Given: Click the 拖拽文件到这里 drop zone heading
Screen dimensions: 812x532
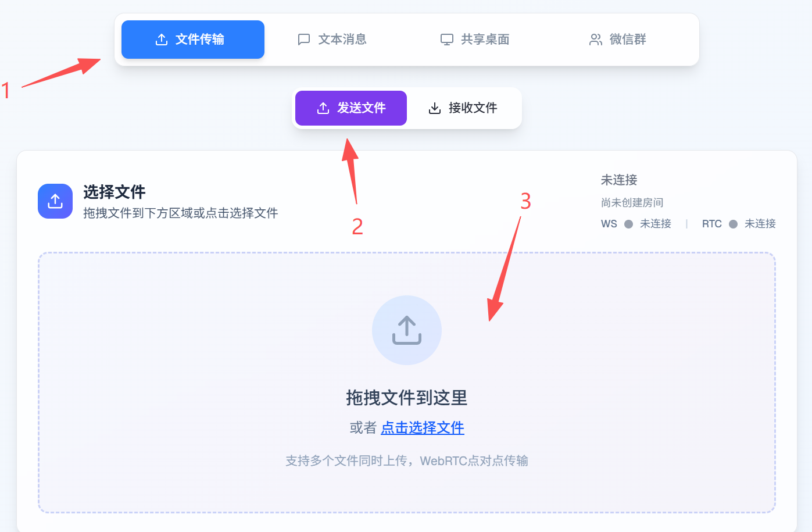Looking at the screenshot, I should tap(407, 398).
